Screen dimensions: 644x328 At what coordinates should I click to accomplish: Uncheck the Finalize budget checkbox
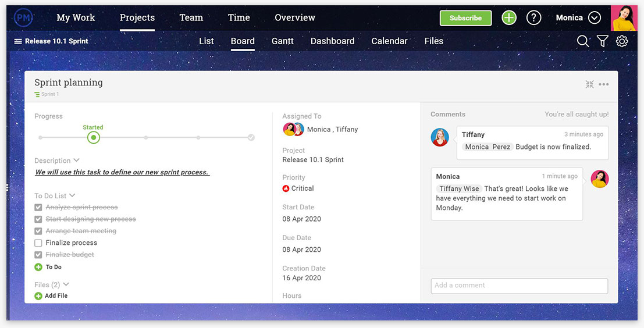pos(38,255)
